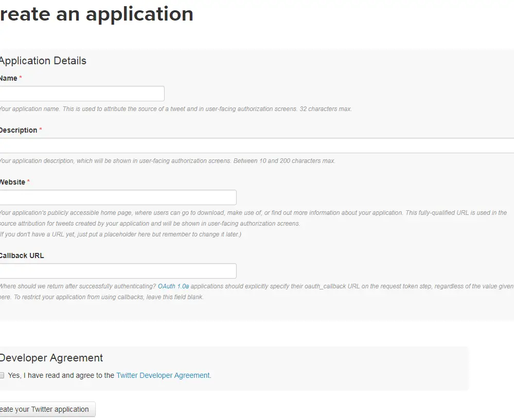Screen dimensions: 514x420
Task: Click the Description field label
Action: point(19,130)
